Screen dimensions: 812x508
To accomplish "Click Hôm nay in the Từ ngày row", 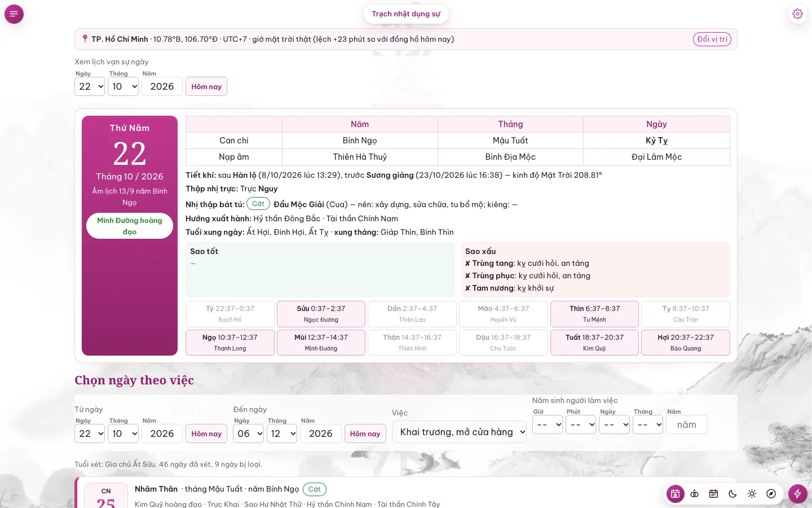I will pyautogui.click(x=206, y=433).
